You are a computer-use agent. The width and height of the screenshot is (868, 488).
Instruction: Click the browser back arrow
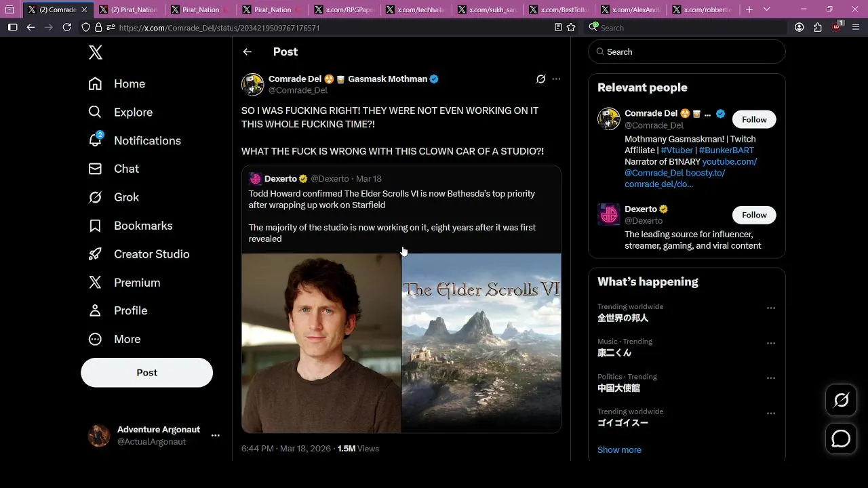[31, 27]
